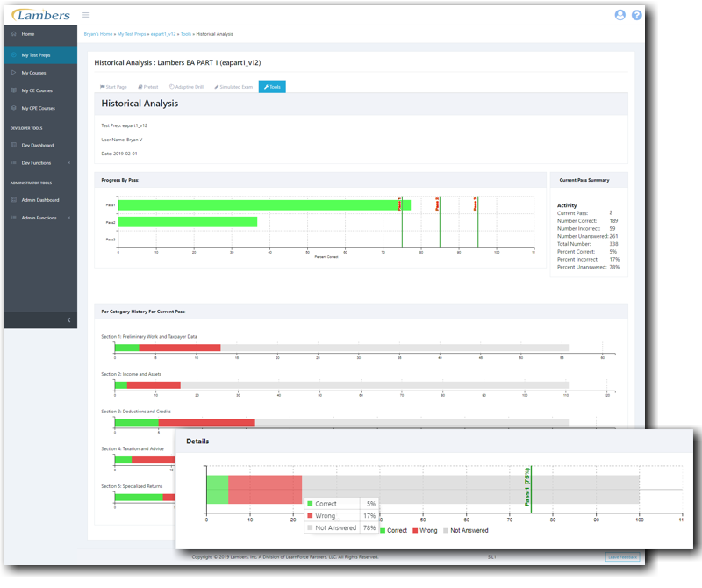This screenshot has height=588, width=702.
Task: Click gray Not Answered segment in Details
Action: point(470,490)
